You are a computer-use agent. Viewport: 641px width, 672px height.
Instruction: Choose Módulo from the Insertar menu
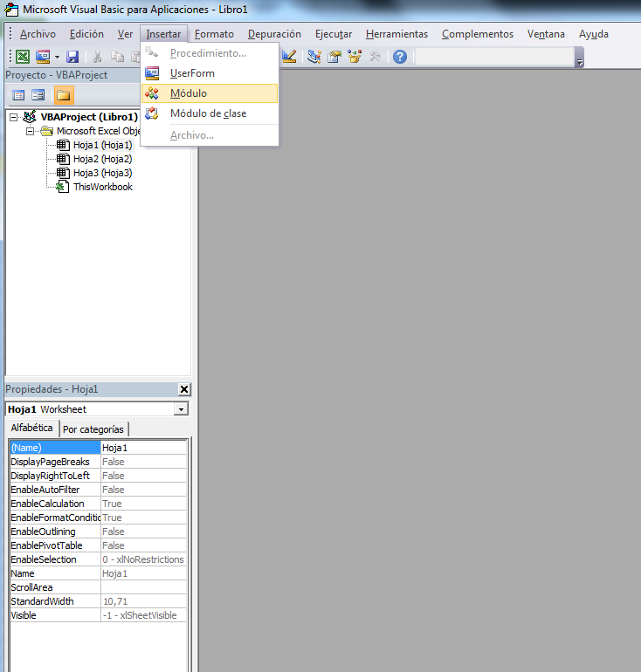210,93
